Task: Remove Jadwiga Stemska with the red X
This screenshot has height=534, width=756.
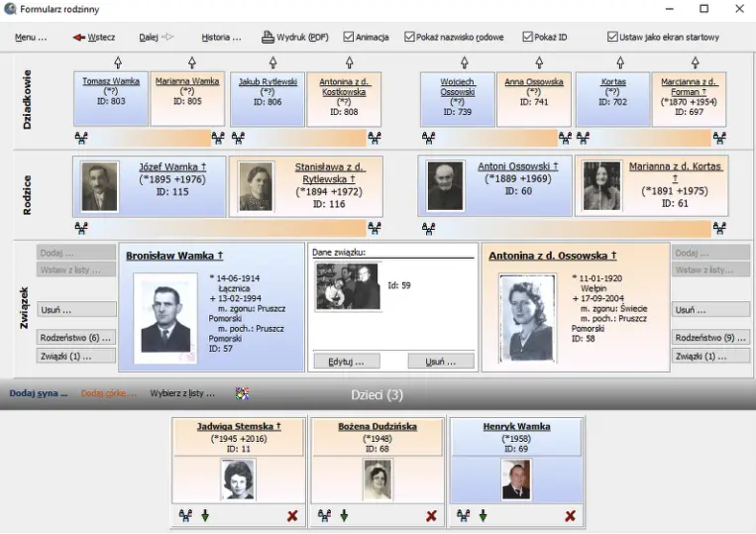Action: coord(292,516)
